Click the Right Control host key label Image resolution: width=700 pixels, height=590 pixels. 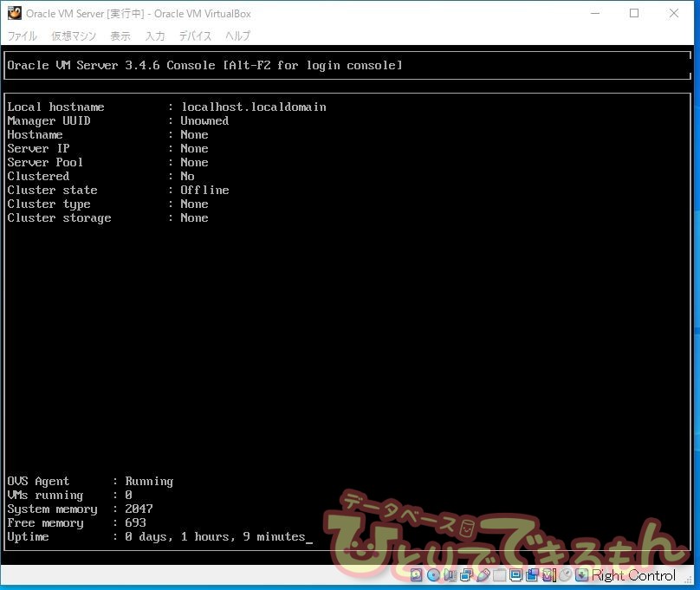pyautogui.click(x=633, y=575)
